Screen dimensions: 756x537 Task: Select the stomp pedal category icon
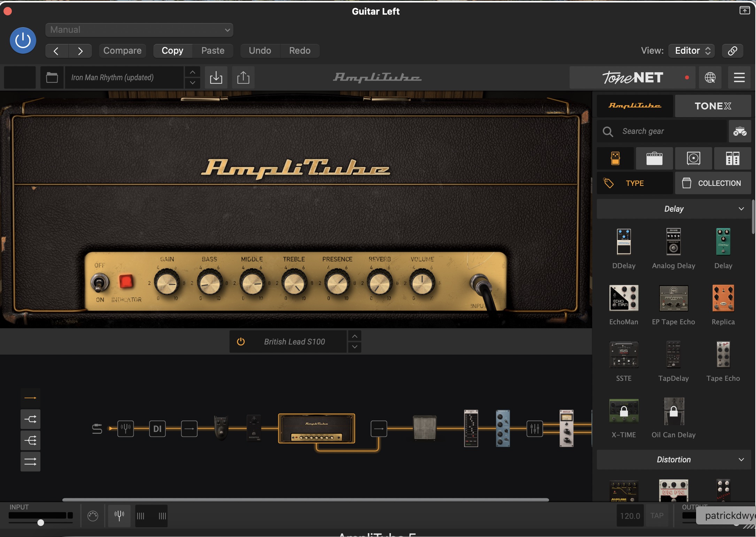(x=616, y=158)
